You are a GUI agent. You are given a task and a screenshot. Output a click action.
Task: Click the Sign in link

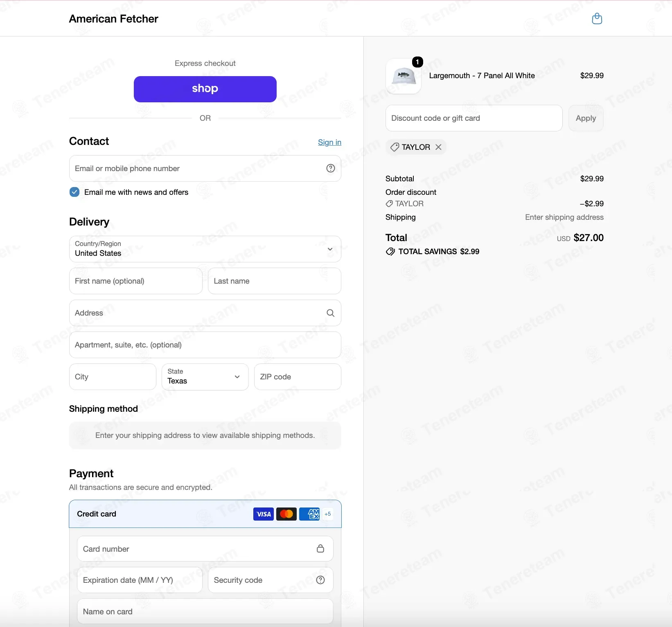coord(329,142)
